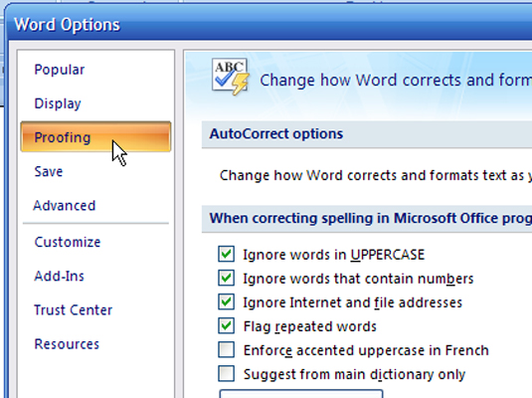Viewport: 532px width, 398px height.
Task: Click the AutoCorrect options section header
Action: 367,134
